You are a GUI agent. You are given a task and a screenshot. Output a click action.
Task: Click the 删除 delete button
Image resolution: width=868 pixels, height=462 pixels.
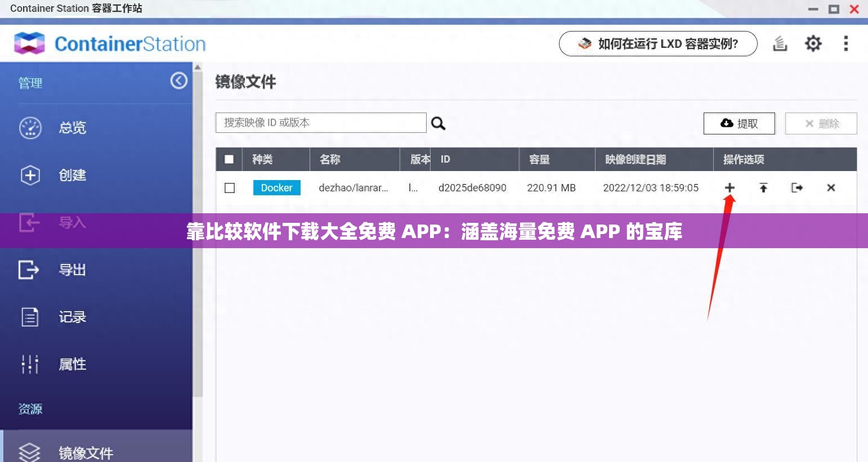coord(821,123)
